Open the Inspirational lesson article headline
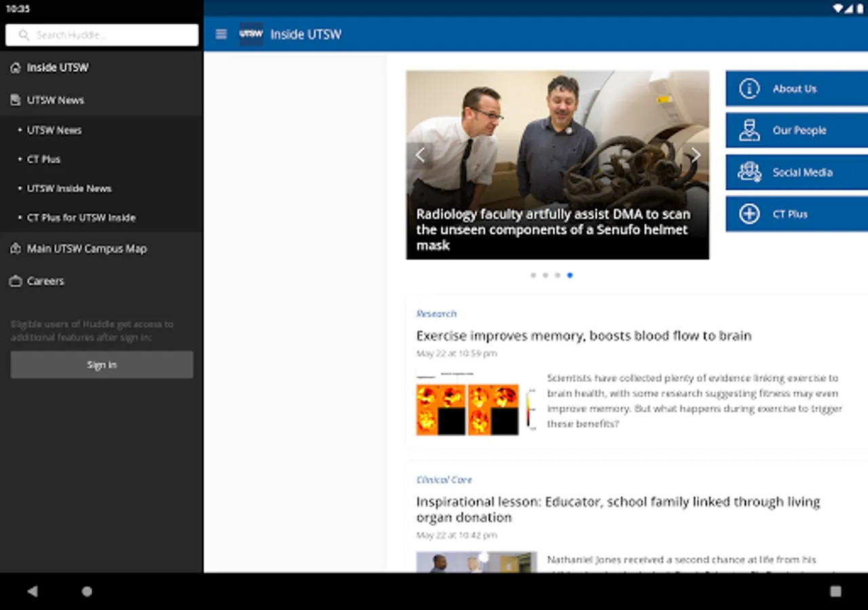This screenshot has height=610, width=868. click(x=618, y=510)
